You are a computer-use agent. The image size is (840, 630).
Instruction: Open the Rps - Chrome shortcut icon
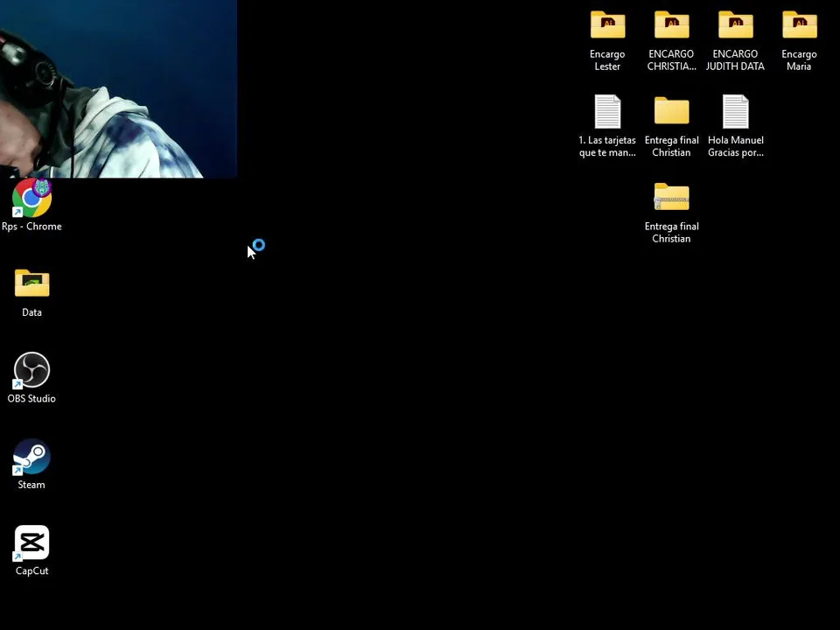point(31,198)
